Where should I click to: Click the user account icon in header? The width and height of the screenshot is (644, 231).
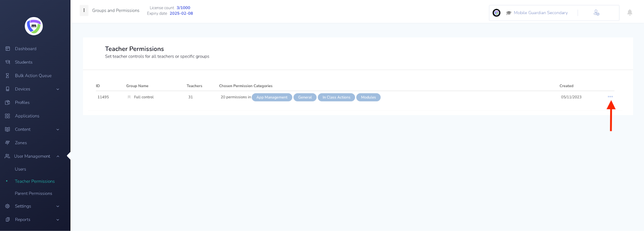(x=597, y=12)
